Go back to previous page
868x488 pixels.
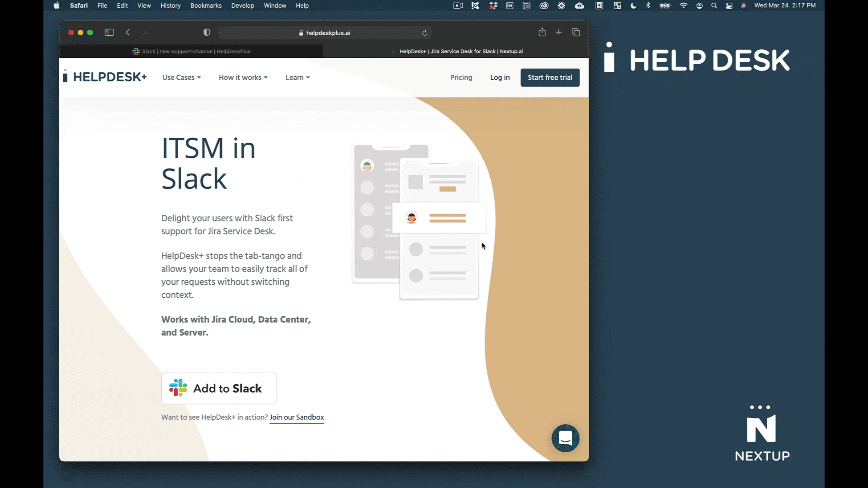(x=128, y=32)
